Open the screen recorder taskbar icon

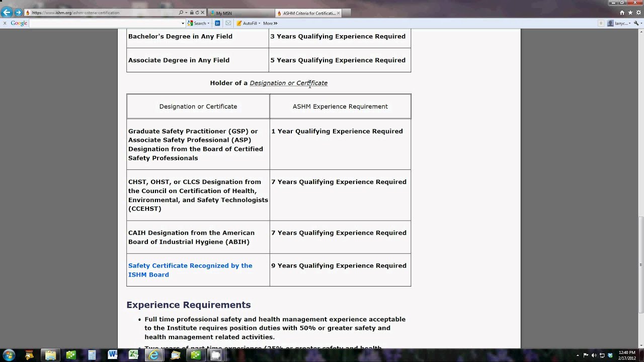click(216, 355)
